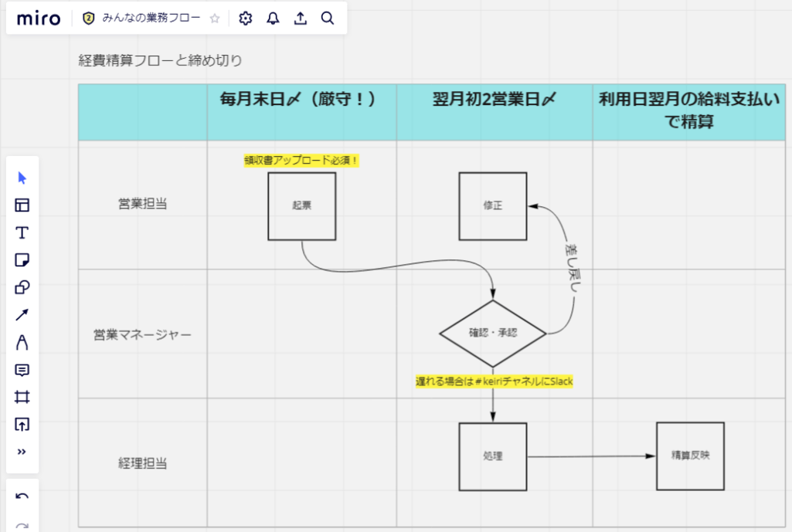The height and width of the screenshot is (532, 792).
Task: Open the Shapes tool
Action: tap(22, 287)
